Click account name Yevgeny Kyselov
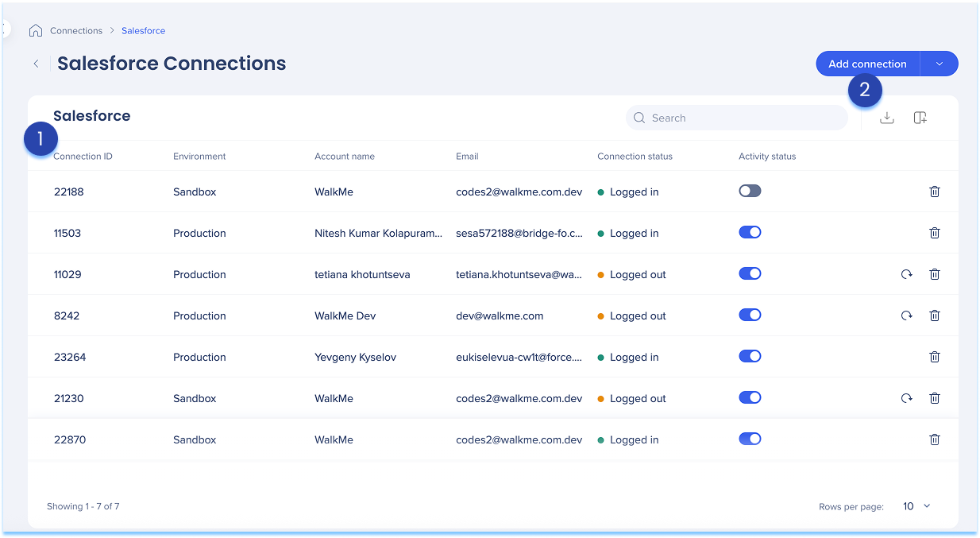The width and height of the screenshot is (980, 538). 355,357
